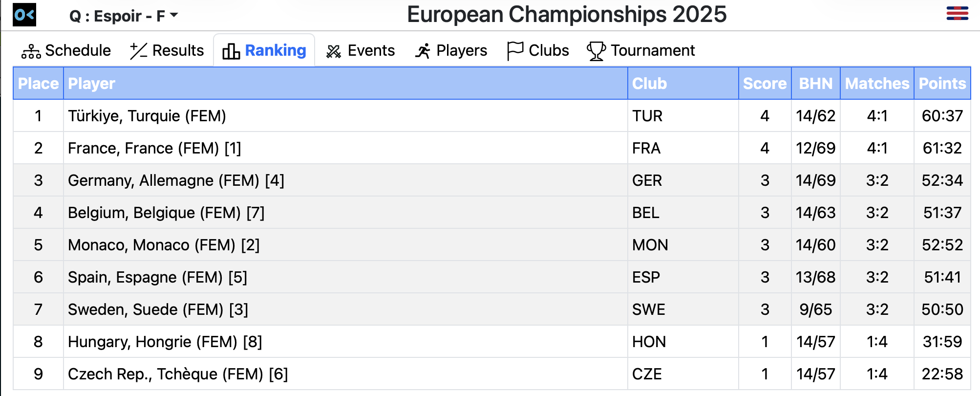This screenshot has width=980, height=396.
Task: Expand the Q : Espoir - F dropdown
Action: click(x=124, y=16)
